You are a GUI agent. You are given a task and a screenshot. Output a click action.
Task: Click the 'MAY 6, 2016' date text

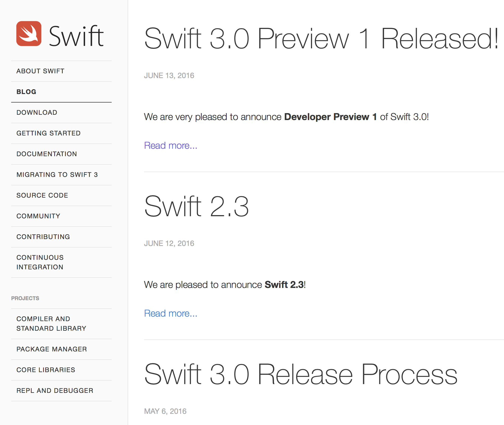point(165,411)
